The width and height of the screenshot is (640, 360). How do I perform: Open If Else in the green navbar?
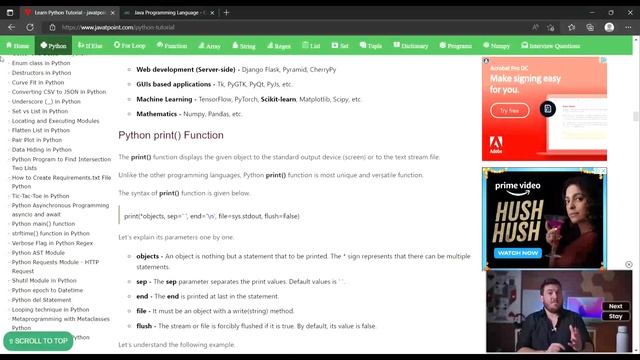(x=90, y=46)
